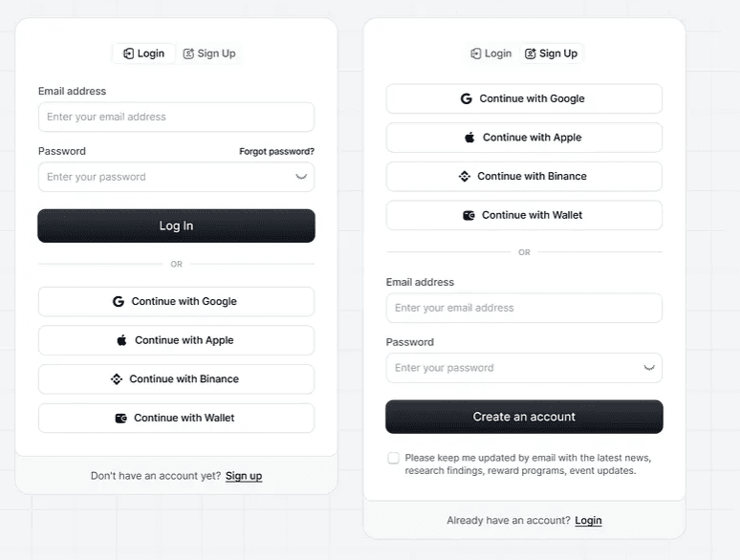Click the Apple logo in the sign-up card

point(469,138)
